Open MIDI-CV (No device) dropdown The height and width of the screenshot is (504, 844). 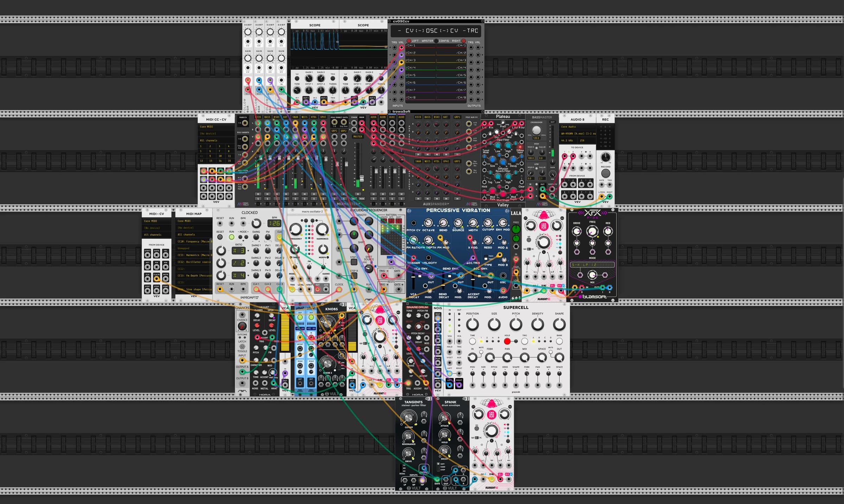click(156, 228)
